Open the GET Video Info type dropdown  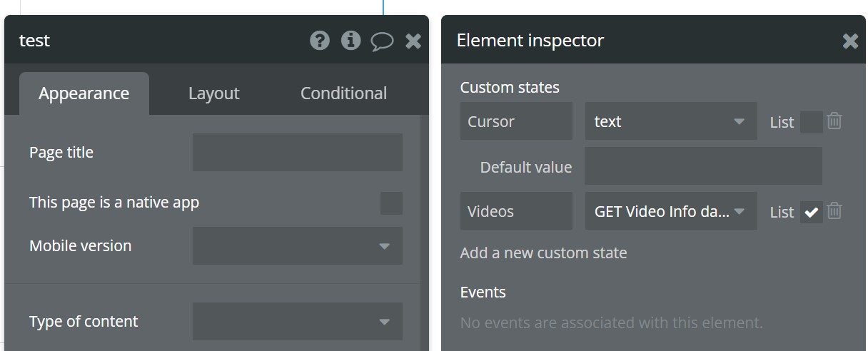pos(671,211)
